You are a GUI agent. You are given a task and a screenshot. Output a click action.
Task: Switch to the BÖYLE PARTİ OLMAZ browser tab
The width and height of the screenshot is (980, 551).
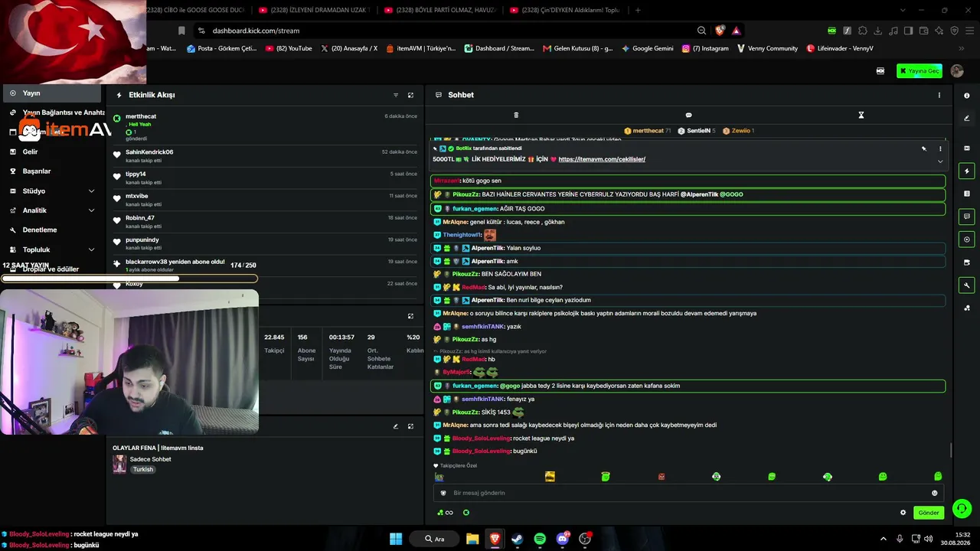[439, 10]
